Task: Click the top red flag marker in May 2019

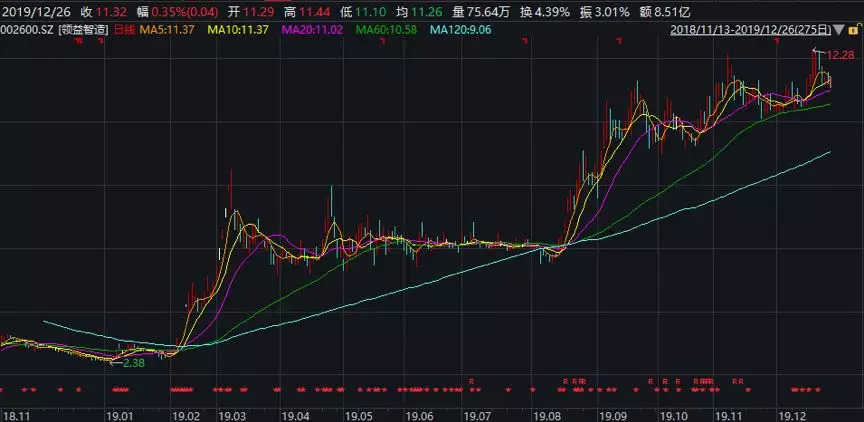Action: (382, 40)
